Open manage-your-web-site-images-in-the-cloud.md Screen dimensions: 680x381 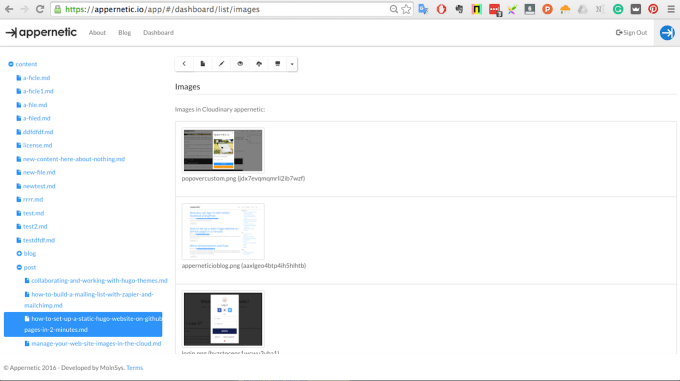96,343
